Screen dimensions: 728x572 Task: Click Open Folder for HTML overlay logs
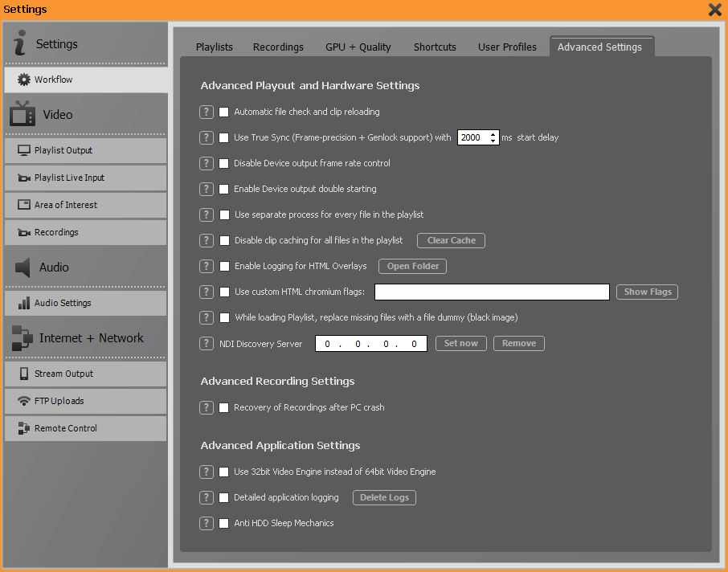point(413,266)
